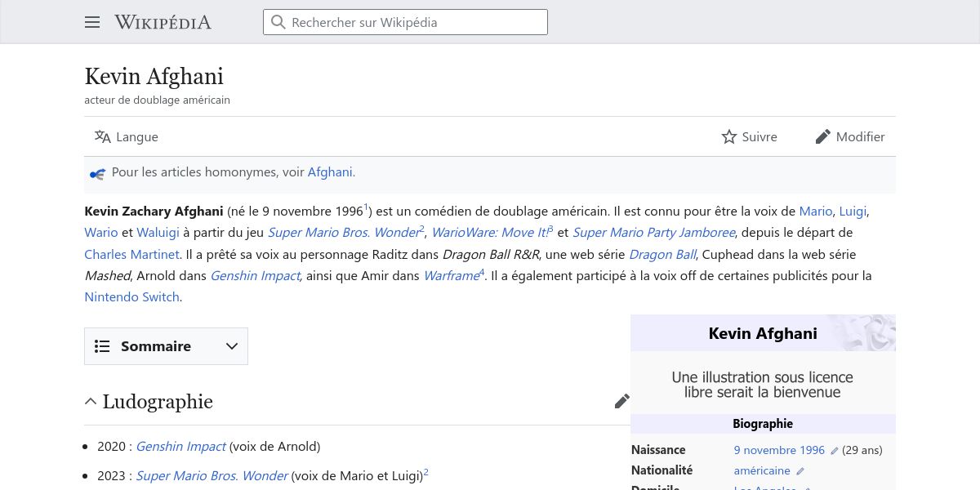980x490 pixels.
Task: Open the Langue button
Action: point(127,136)
